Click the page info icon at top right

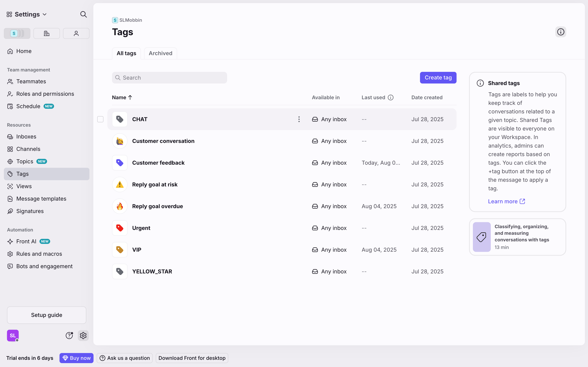pyautogui.click(x=561, y=32)
